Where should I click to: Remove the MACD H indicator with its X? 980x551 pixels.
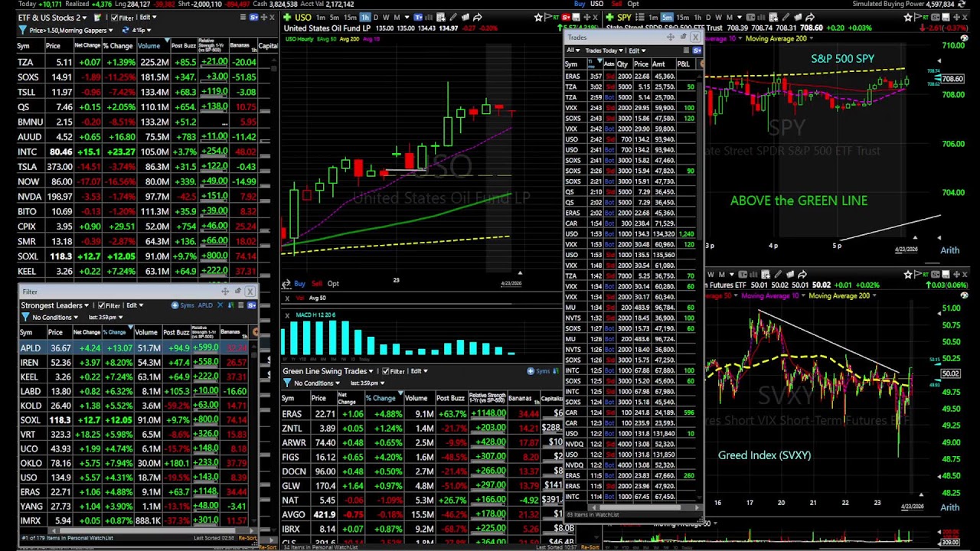[287, 315]
